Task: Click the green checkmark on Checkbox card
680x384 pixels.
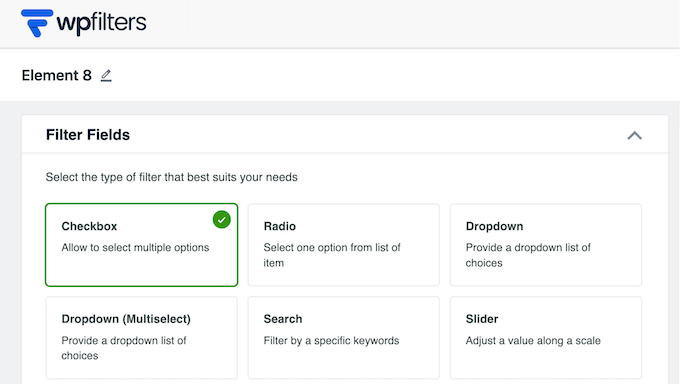Action: (x=222, y=220)
